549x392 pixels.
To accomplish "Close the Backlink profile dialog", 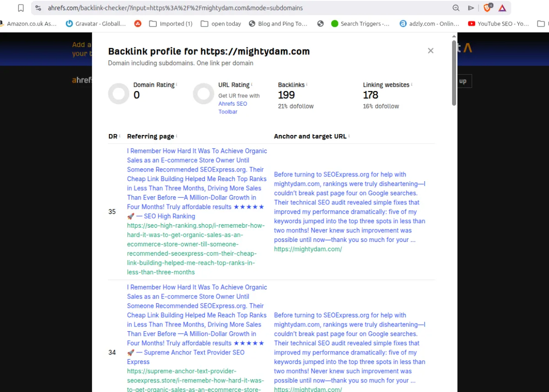I will click(431, 51).
